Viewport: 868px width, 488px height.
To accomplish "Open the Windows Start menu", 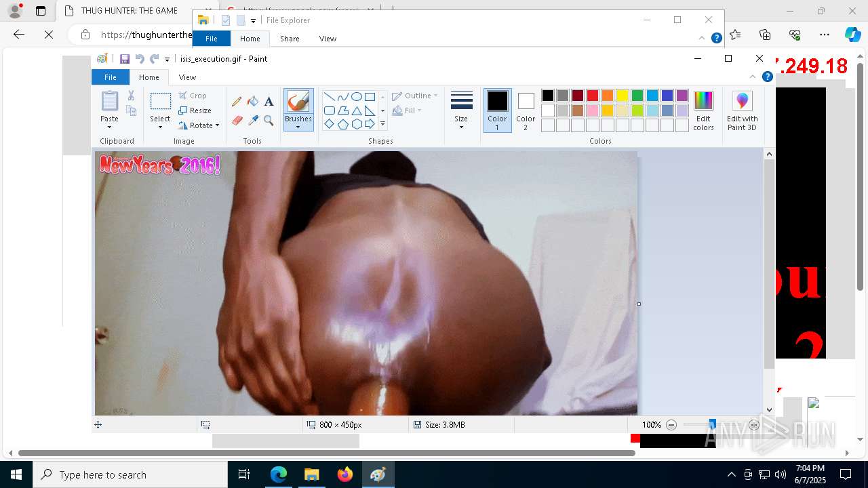I will tap(16, 474).
